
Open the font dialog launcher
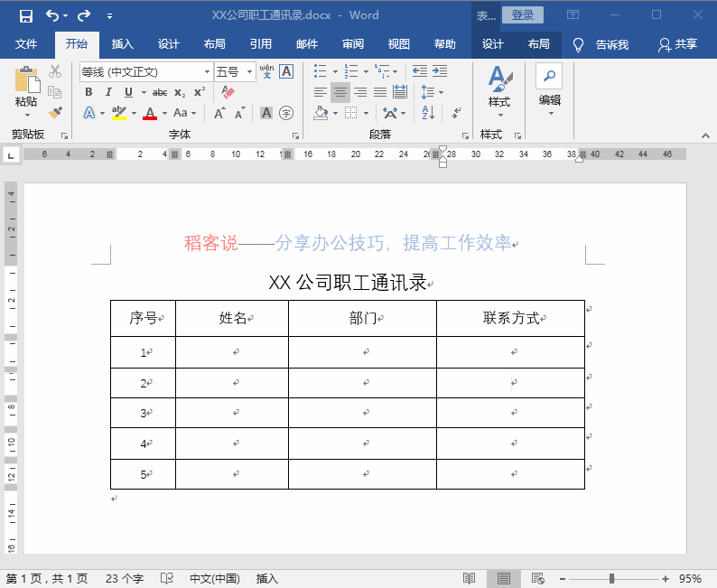[296, 136]
